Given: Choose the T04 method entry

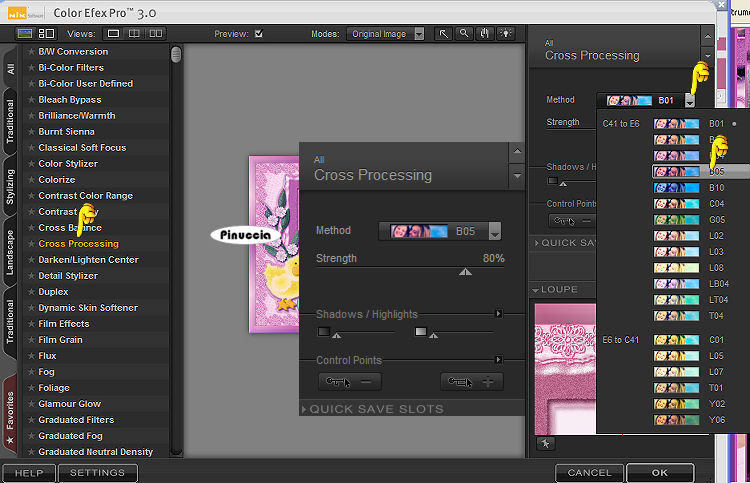Looking at the screenshot, I should (x=716, y=316).
